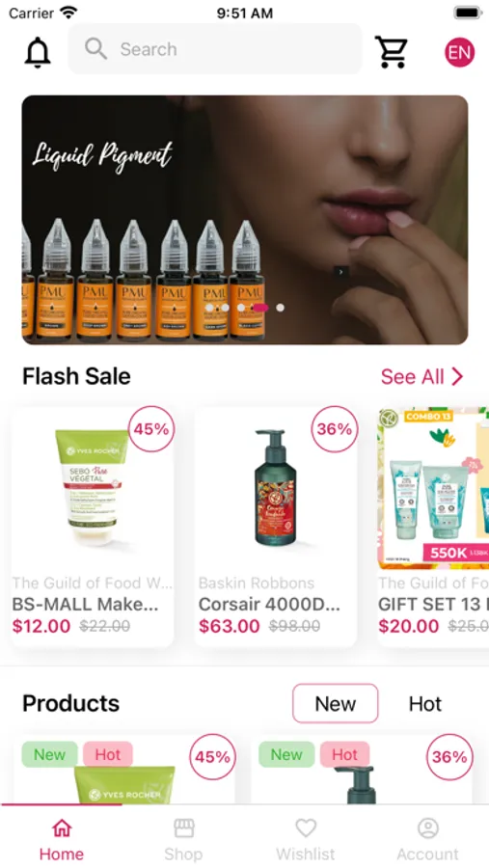Select the Hot products filter
Viewport: 489px width, 868px height.
click(x=424, y=704)
